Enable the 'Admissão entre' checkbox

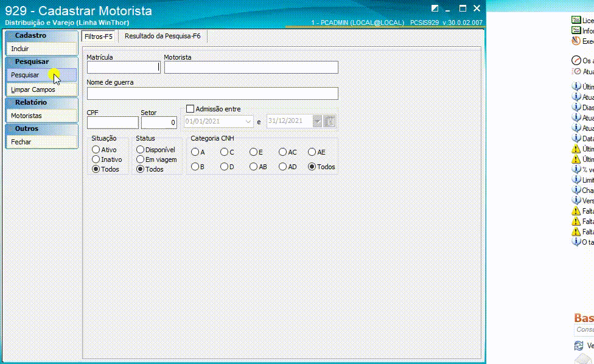(x=190, y=109)
